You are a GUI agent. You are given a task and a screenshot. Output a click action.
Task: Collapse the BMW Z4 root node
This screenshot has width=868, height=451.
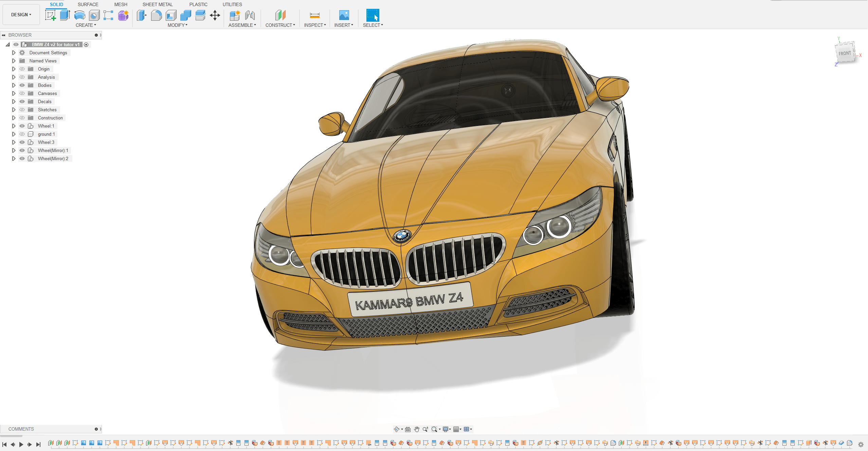(x=7, y=44)
